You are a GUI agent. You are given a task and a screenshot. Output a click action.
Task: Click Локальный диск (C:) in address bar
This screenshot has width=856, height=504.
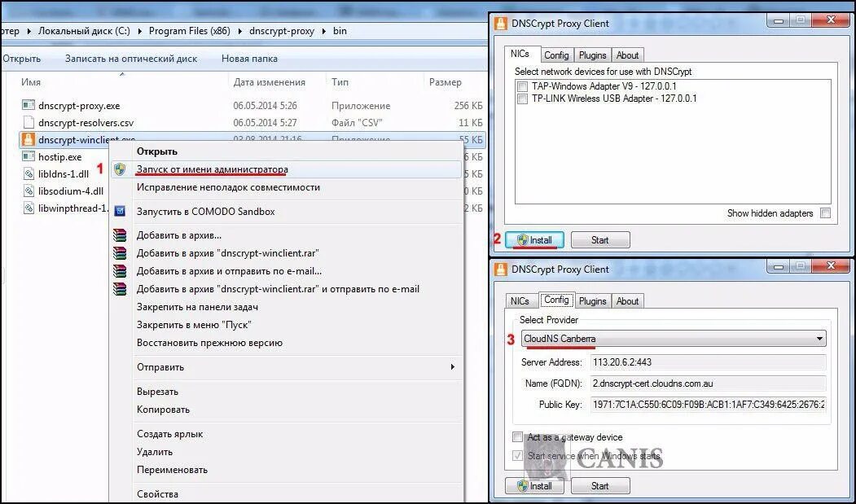(x=84, y=31)
